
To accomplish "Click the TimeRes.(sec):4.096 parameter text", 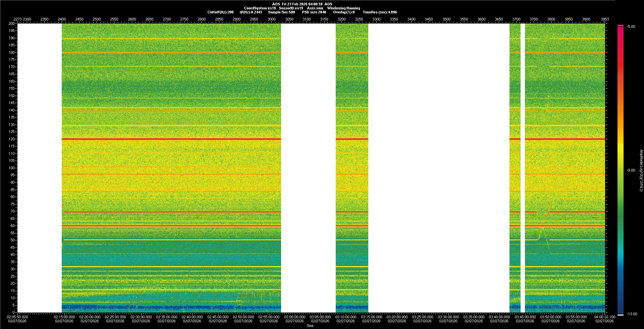I will (x=380, y=12).
